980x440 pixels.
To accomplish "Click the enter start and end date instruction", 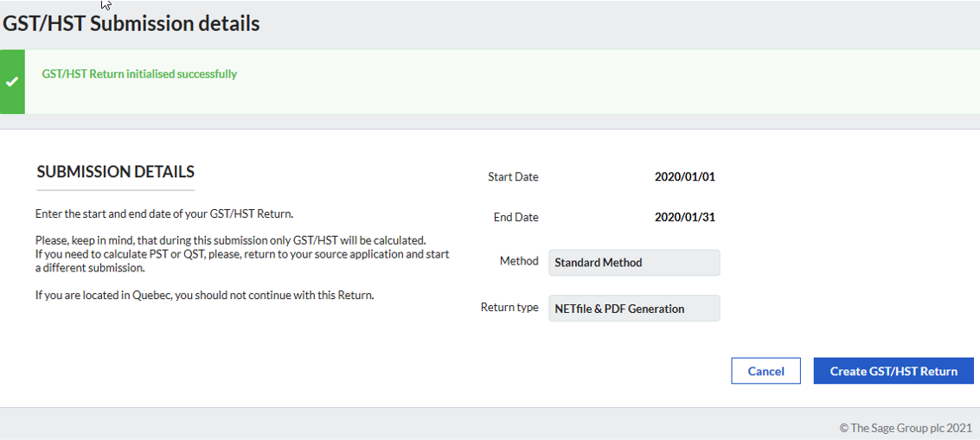I will [164, 214].
